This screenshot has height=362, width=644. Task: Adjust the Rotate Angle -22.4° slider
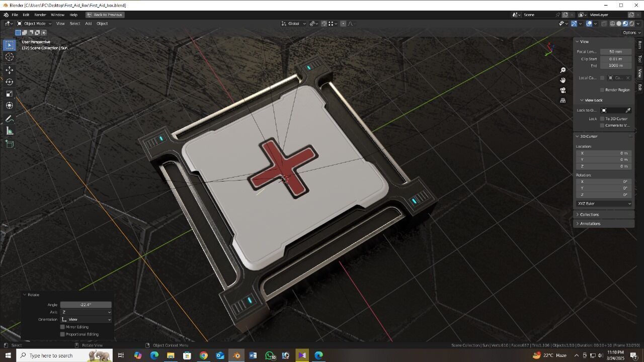pos(86,305)
